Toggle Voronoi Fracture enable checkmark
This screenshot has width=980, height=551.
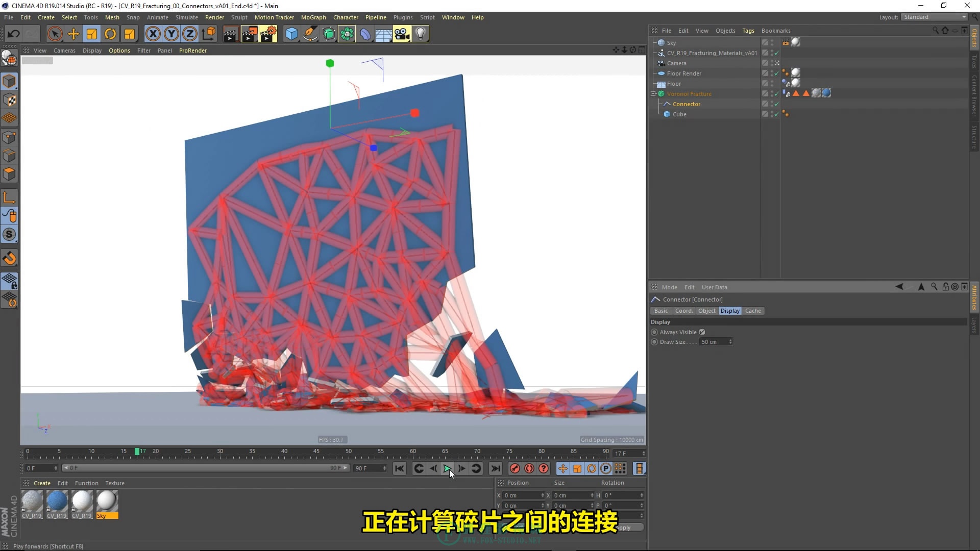pyautogui.click(x=776, y=94)
